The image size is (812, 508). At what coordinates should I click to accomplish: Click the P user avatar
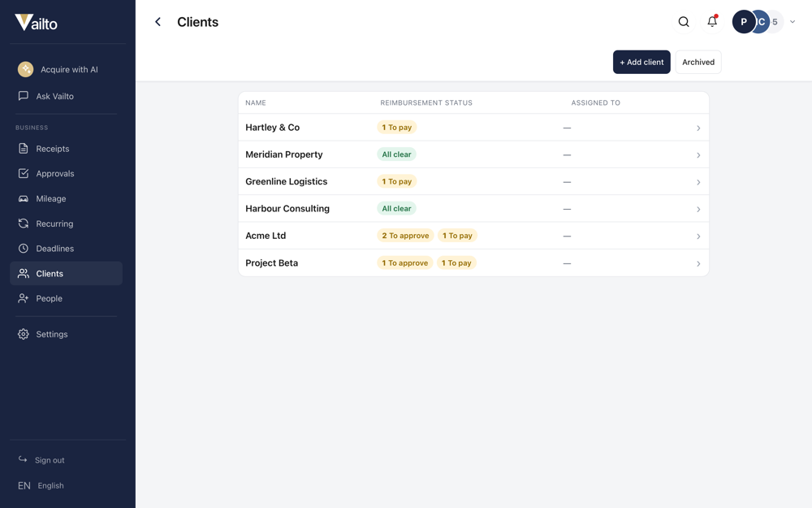pyautogui.click(x=743, y=22)
